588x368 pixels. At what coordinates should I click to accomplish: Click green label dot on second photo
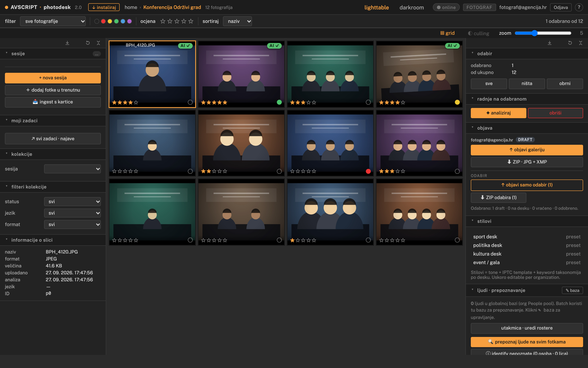point(279,102)
